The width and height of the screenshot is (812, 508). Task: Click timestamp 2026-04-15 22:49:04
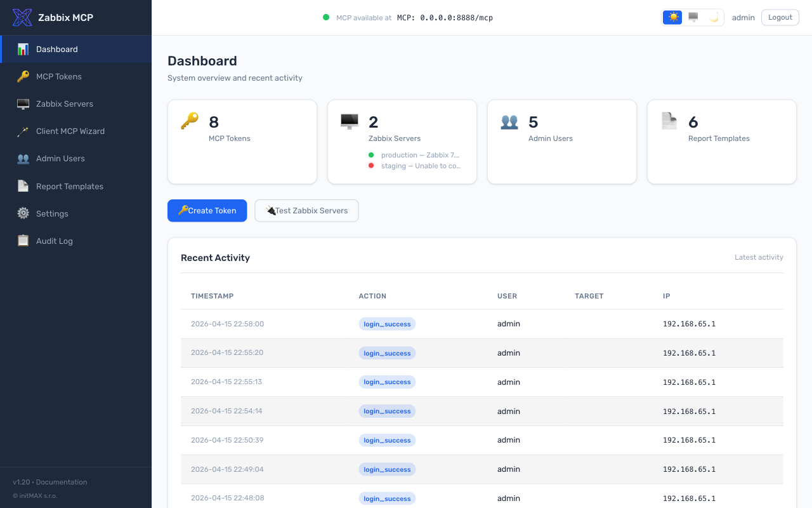click(x=227, y=469)
